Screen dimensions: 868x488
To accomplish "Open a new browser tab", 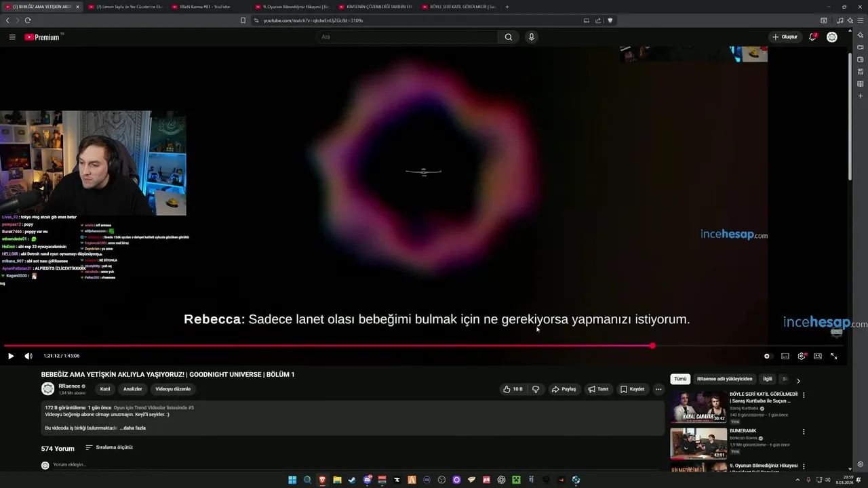I will 507,7.
